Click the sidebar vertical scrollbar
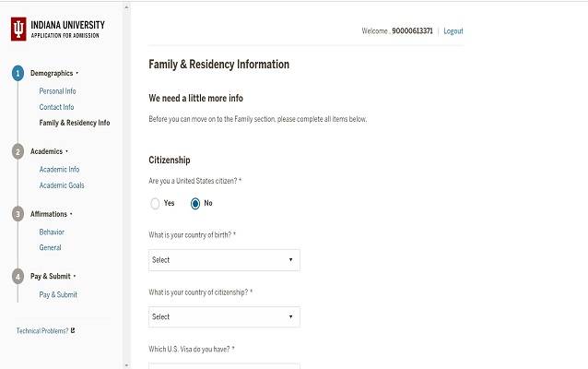 tap(126, 184)
